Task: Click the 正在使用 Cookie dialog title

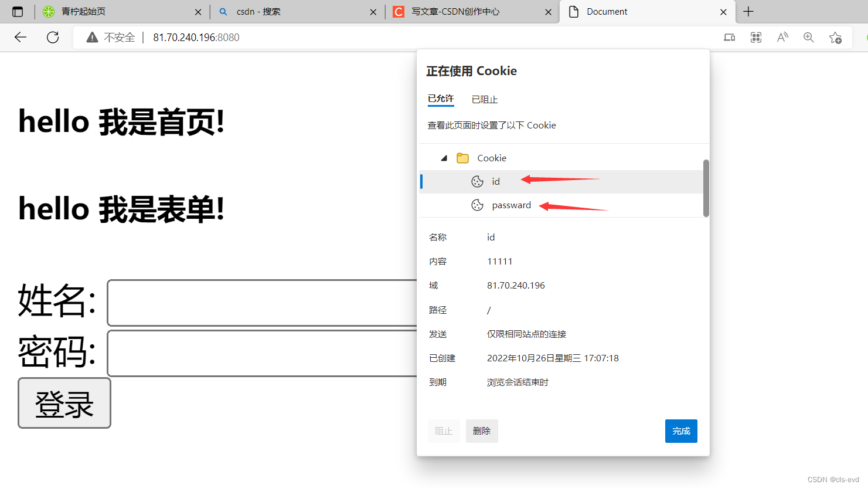Action: click(x=471, y=71)
